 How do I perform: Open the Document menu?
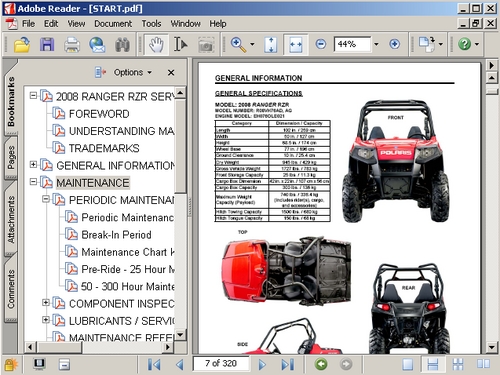(x=113, y=24)
